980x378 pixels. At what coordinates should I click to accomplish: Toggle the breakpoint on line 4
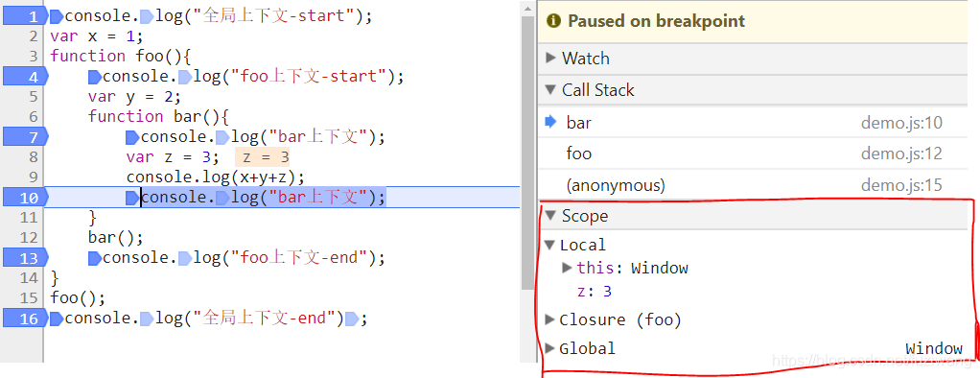pyautogui.click(x=25, y=77)
